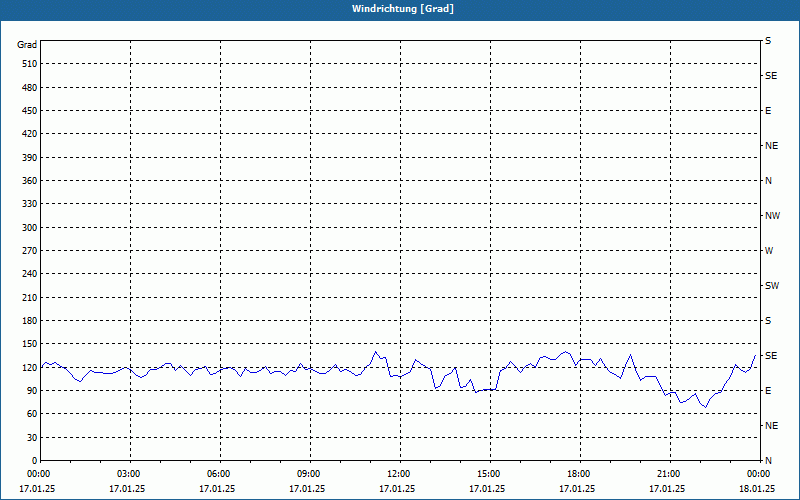Select the 510 value on the y-axis
This screenshot has height=500, width=800.
30,64
